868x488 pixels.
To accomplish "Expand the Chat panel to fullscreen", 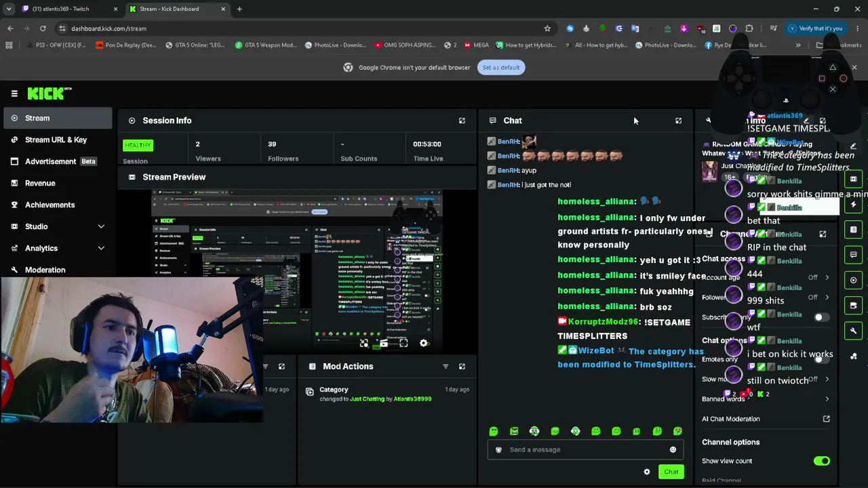I will click(x=678, y=121).
